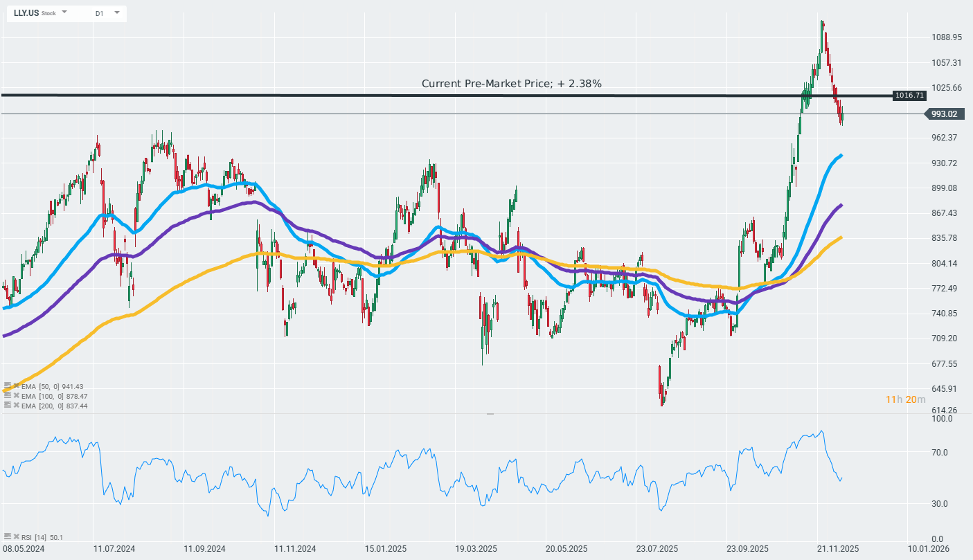This screenshot has height=560, width=973.
Task: Grab the divider handle between chart and RSI
Action: 490,413
